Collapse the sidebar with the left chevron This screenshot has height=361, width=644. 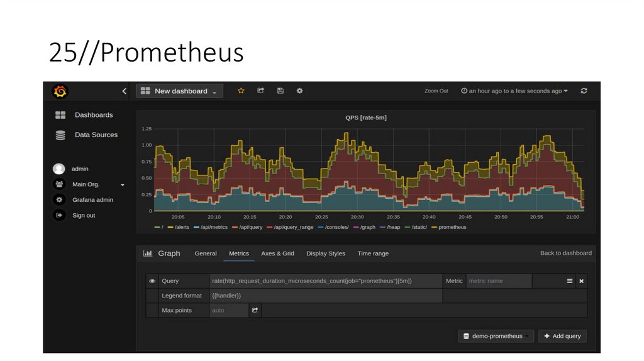pos(125,91)
